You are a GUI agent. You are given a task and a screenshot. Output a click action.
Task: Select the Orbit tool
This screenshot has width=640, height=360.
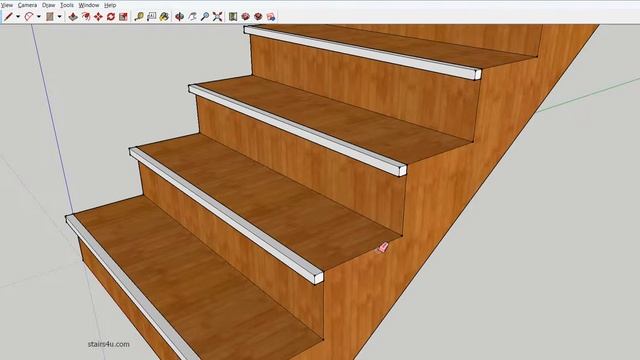click(x=180, y=17)
